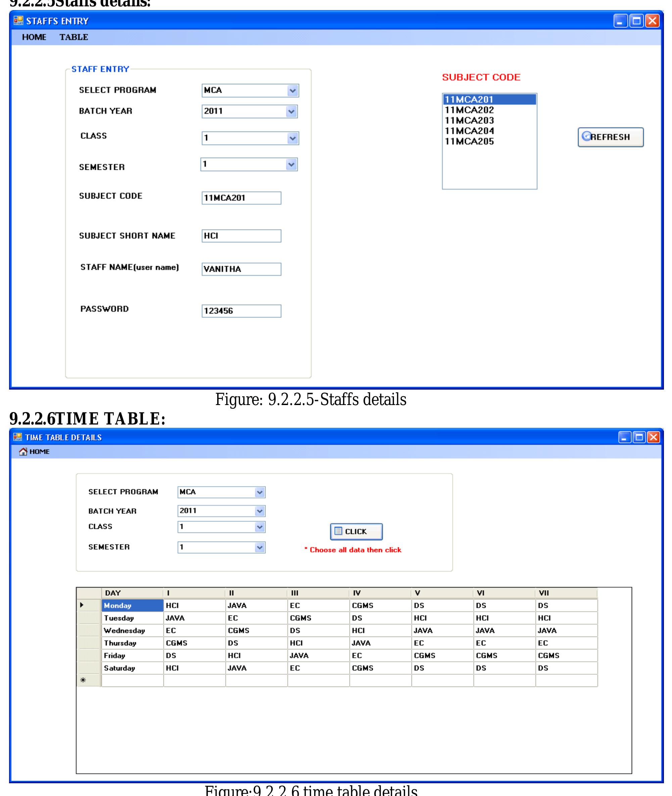The height and width of the screenshot is (796, 672).
Task: Click Friday period III JAVA cell
Action: point(319,655)
